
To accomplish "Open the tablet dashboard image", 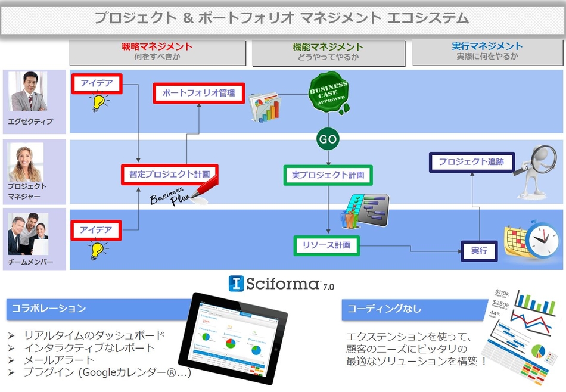I will pos(233,337).
